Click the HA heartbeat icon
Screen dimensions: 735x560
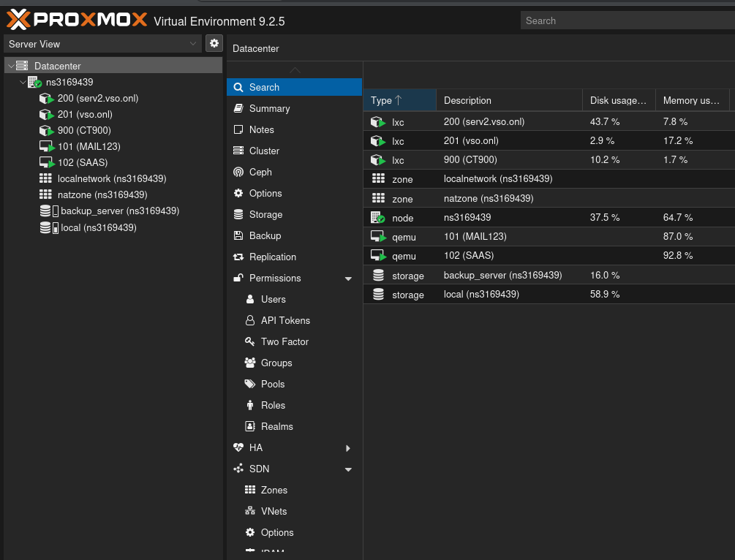tap(238, 447)
